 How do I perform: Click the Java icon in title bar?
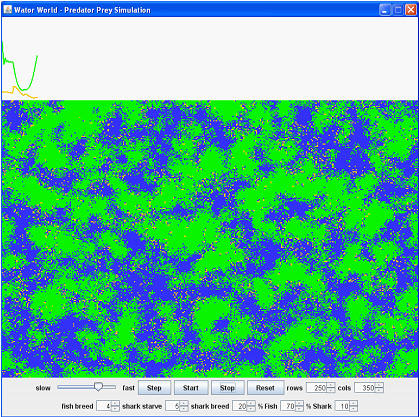pos(7,10)
